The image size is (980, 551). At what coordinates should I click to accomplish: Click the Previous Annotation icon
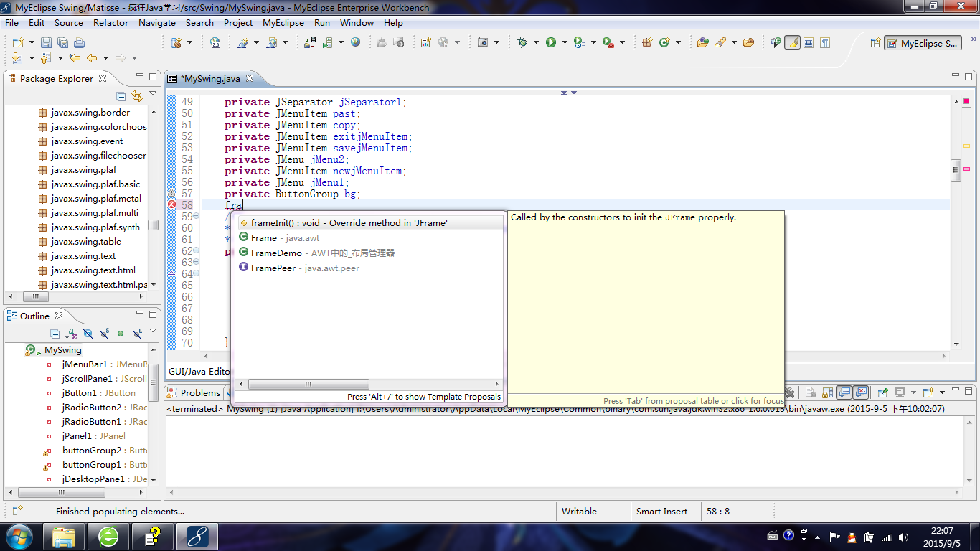click(45, 58)
